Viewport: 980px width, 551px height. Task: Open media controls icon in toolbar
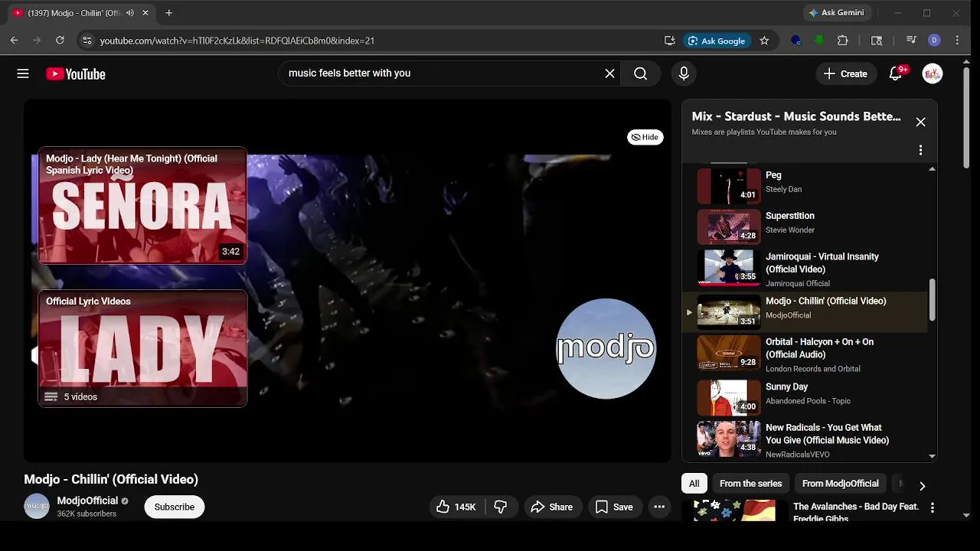point(911,41)
